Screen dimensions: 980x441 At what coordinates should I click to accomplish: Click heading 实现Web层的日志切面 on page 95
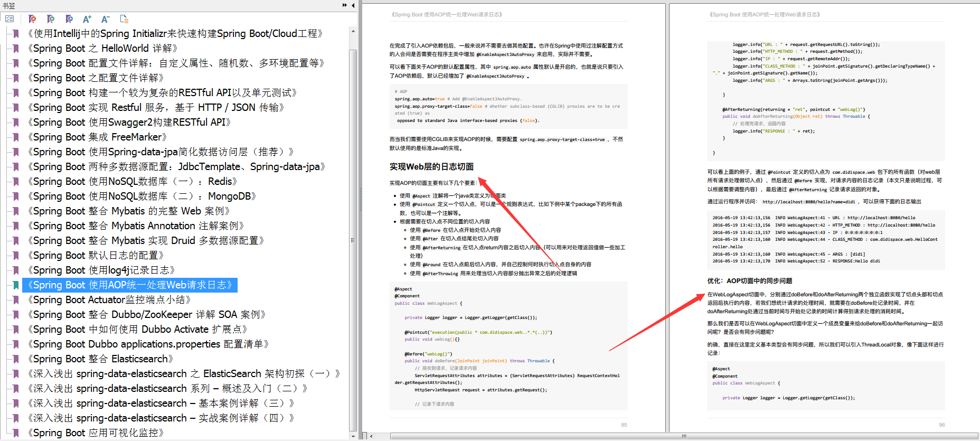[431, 167]
